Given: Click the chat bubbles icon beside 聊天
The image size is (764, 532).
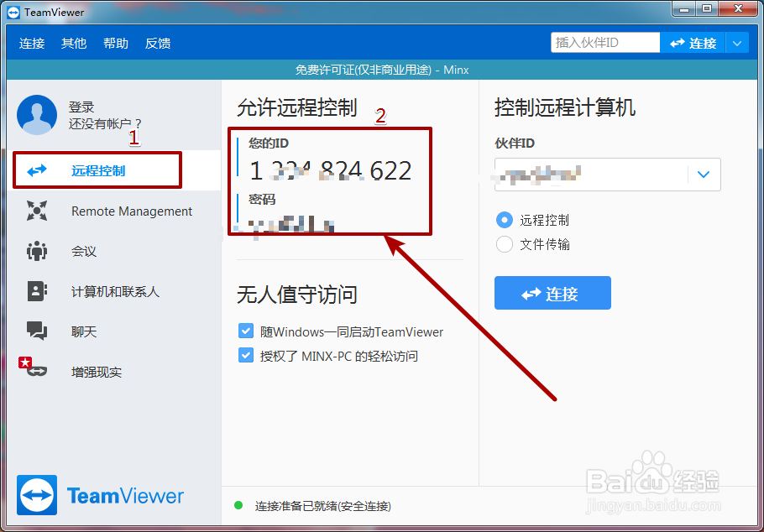Looking at the screenshot, I should (x=37, y=331).
